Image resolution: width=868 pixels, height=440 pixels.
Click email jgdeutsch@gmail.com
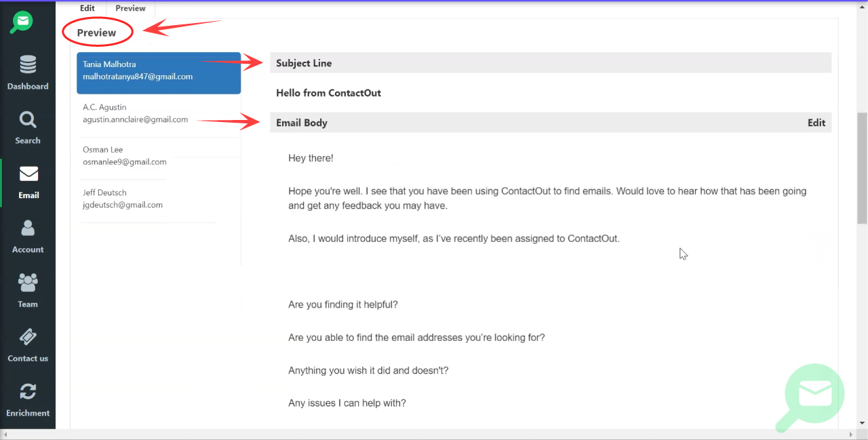click(123, 205)
